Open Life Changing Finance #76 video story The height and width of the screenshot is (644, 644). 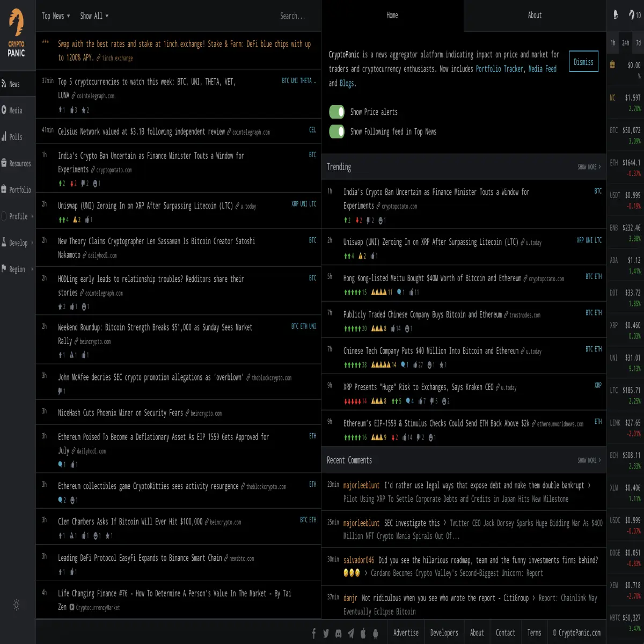tap(174, 599)
